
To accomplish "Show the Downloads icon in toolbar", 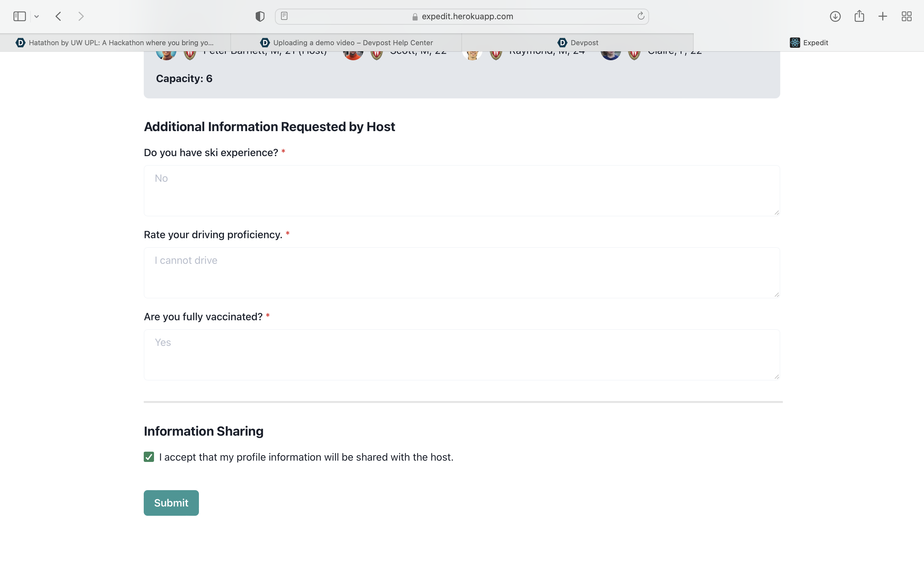I will 835,16.
